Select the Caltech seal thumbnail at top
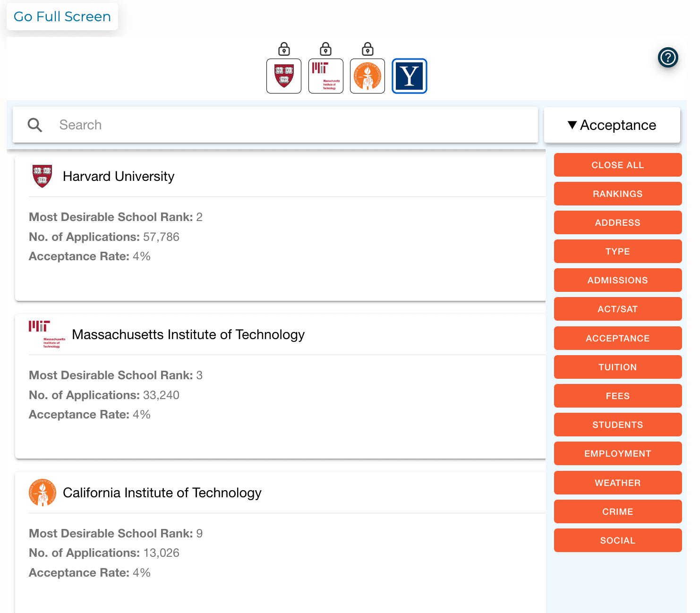 click(367, 76)
